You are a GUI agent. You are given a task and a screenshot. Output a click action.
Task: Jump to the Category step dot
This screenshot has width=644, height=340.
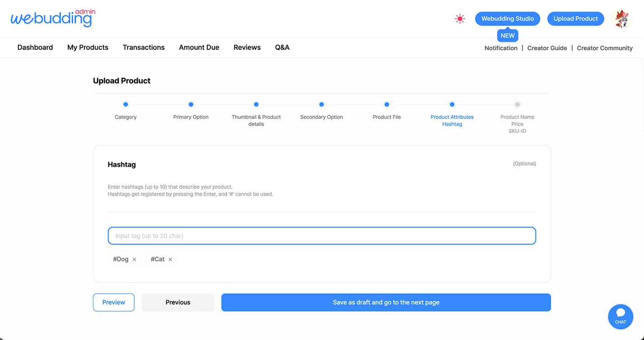(x=126, y=105)
